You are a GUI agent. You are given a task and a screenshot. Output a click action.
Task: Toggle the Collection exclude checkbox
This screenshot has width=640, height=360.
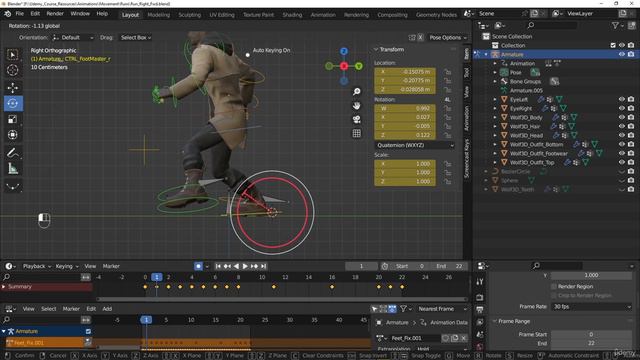[613, 45]
